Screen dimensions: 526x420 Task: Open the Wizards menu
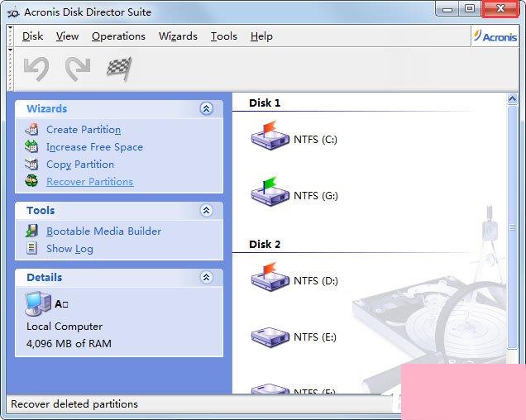[x=178, y=36]
